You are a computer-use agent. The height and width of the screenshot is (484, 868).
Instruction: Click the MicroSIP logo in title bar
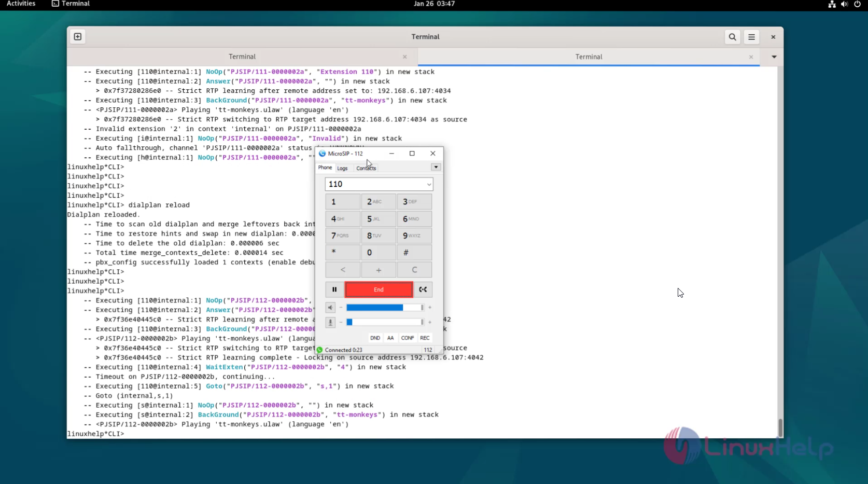tap(322, 154)
